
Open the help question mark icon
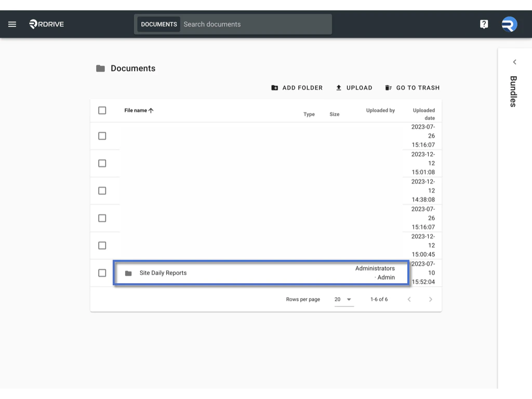(484, 24)
